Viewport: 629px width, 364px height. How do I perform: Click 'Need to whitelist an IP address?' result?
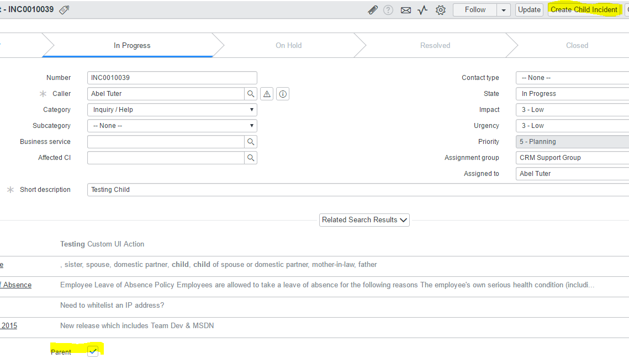(x=112, y=305)
